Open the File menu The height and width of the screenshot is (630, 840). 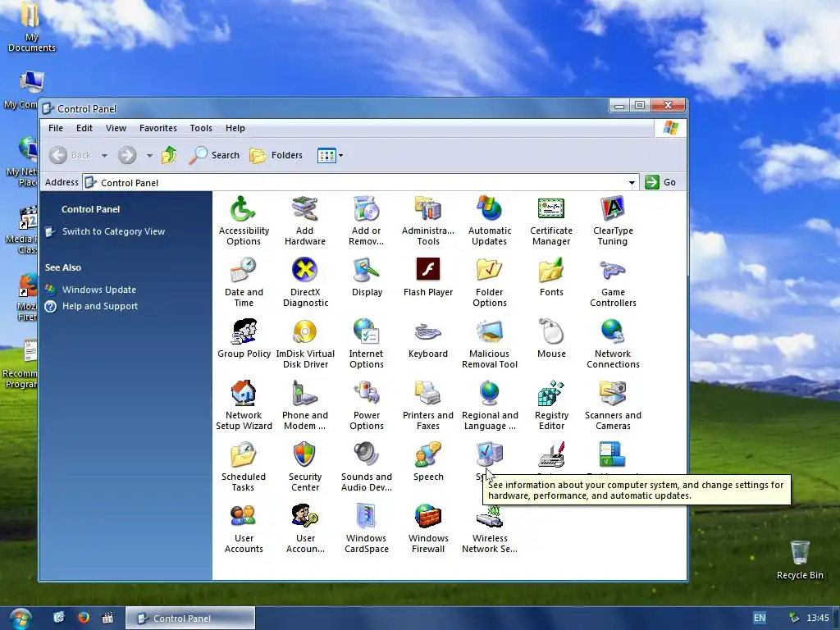click(x=56, y=128)
